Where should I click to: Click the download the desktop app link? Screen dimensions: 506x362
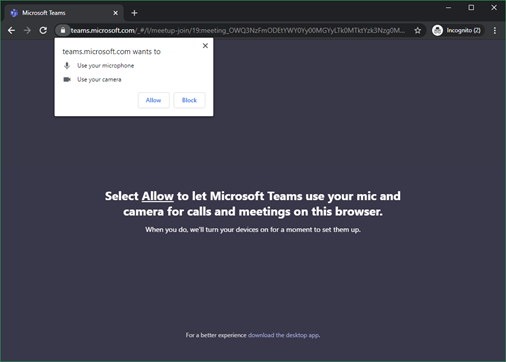coord(284,335)
